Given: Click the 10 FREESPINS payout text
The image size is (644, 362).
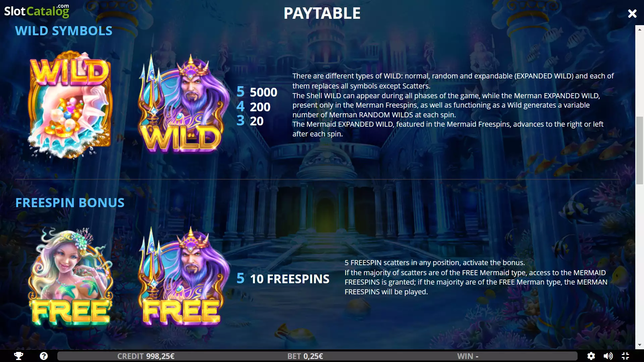Looking at the screenshot, I should click(x=289, y=279).
